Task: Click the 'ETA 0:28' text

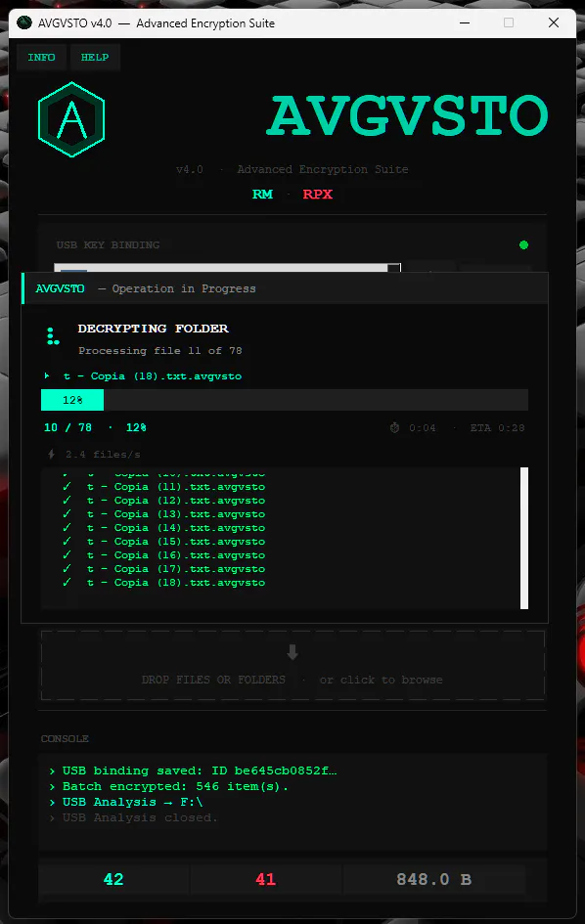Action: [x=497, y=428]
